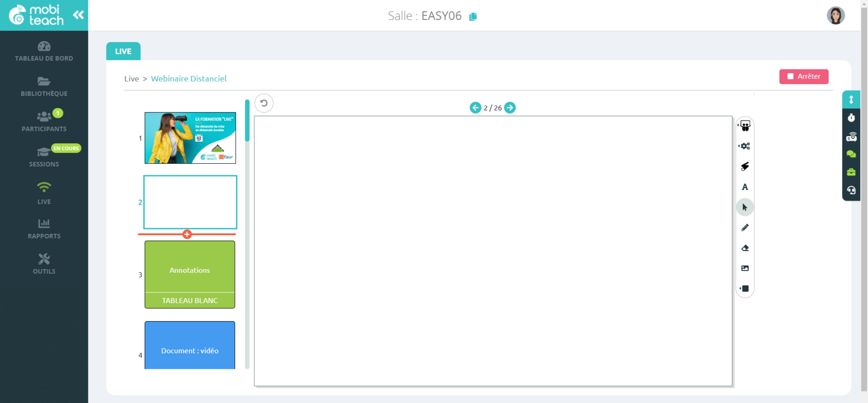Open the stopwatch timer tool
868x403 pixels.
851,118
